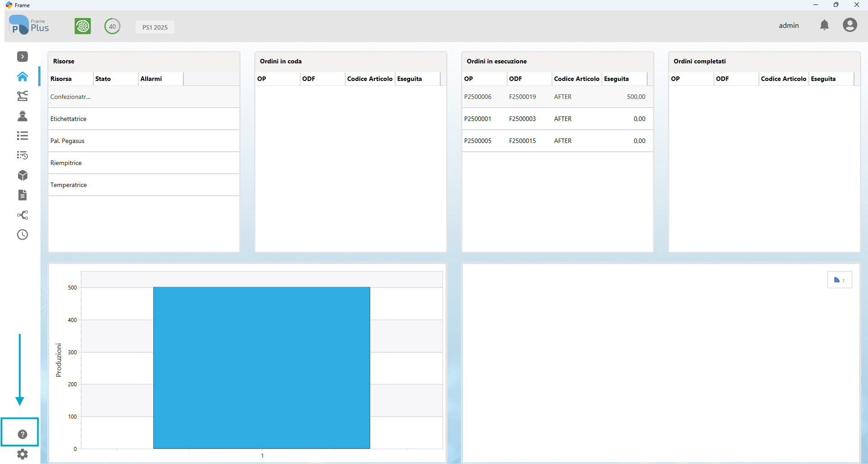Open the share nodes icon

[22, 215]
